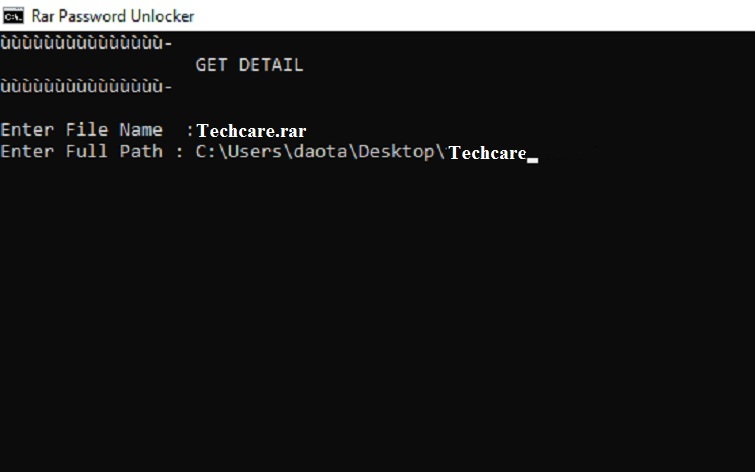
Task: Click the command prompt icon in title bar
Action: (x=13, y=15)
